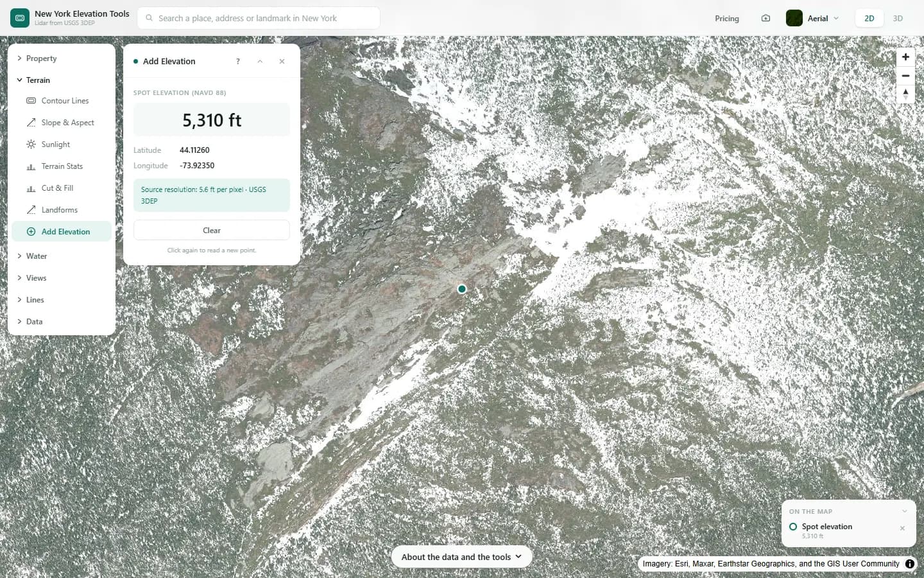Reset map bearing to north
924x578 pixels.
point(905,94)
